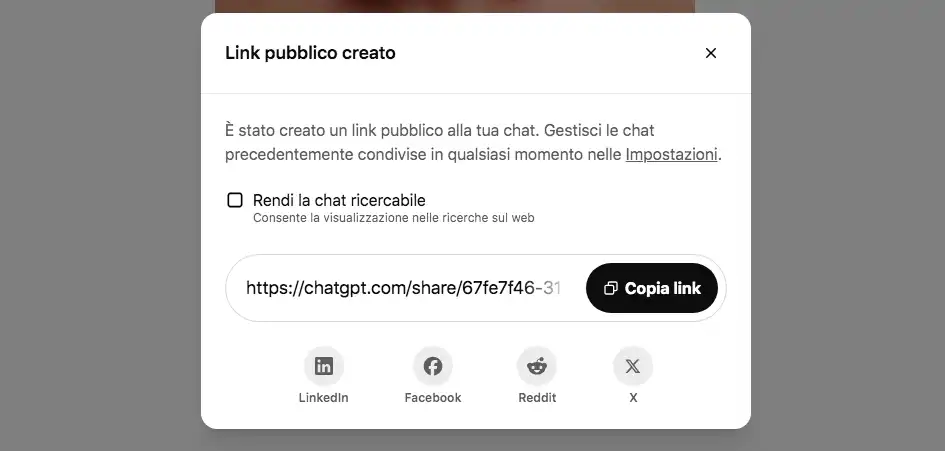Click the Copia link button

point(651,288)
